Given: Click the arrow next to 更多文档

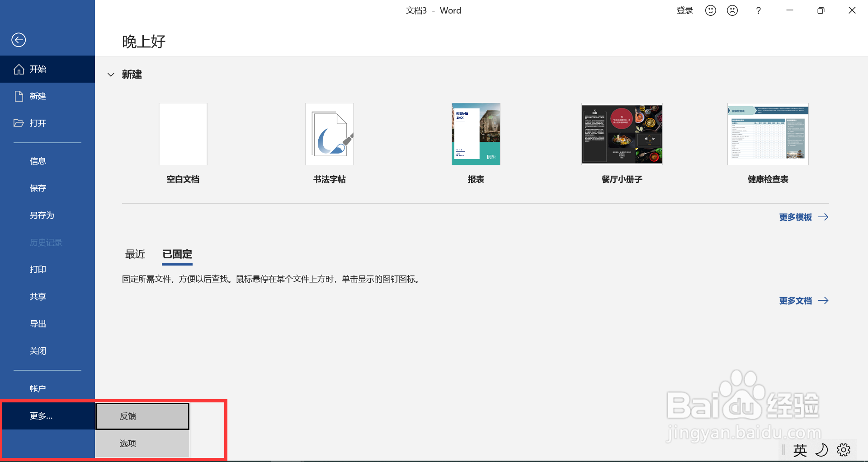Looking at the screenshot, I should [x=823, y=301].
